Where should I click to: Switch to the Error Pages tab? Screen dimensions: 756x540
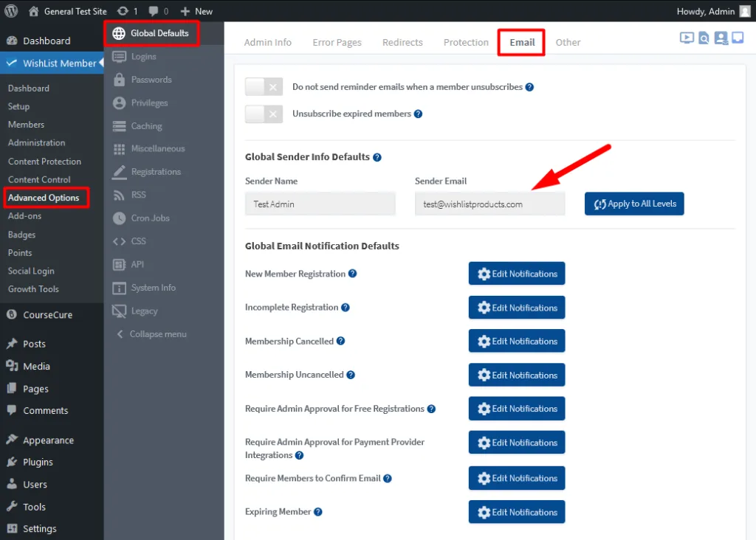pyautogui.click(x=337, y=42)
